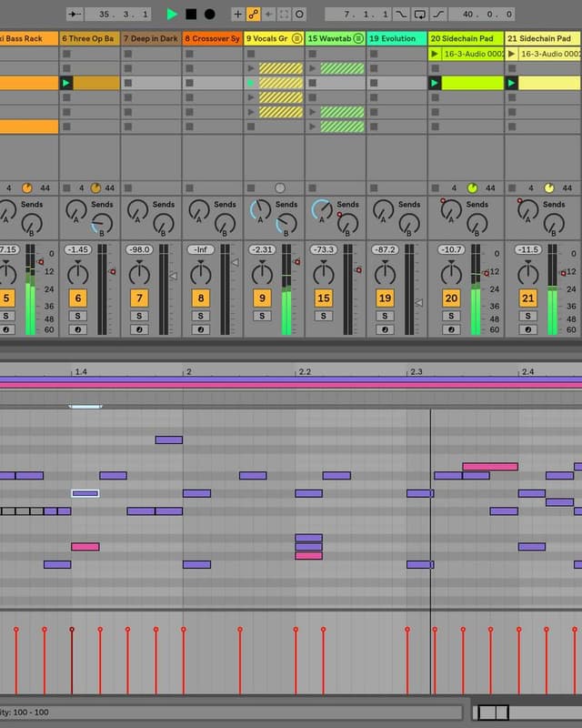Select the 20 Sidechain Pad track header

click(x=466, y=38)
